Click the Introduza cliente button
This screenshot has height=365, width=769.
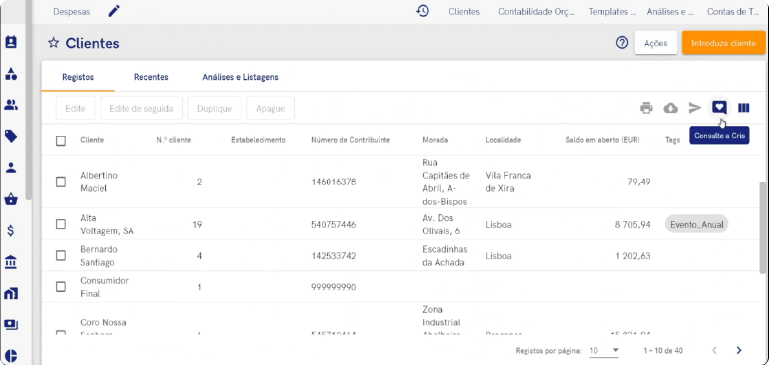point(723,43)
